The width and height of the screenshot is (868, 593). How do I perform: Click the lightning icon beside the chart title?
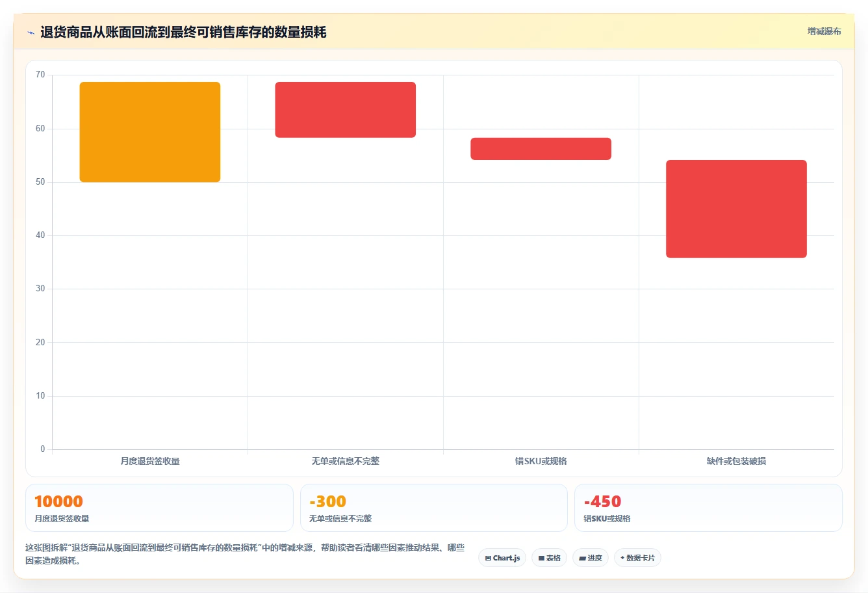coord(31,33)
